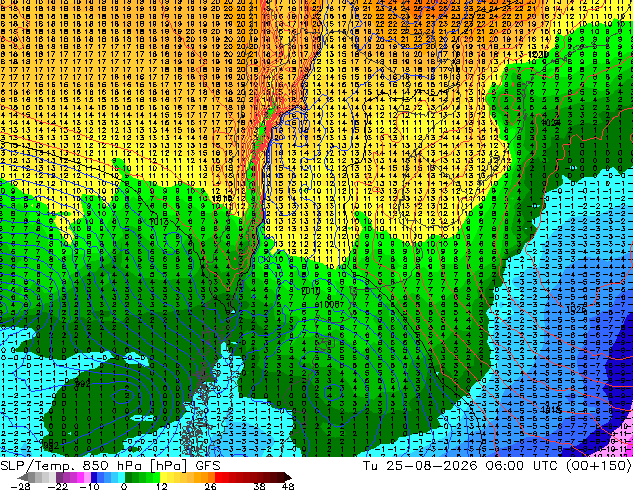Click the 26 value on the legend
This screenshot has height=490, width=634.
(210, 486)
